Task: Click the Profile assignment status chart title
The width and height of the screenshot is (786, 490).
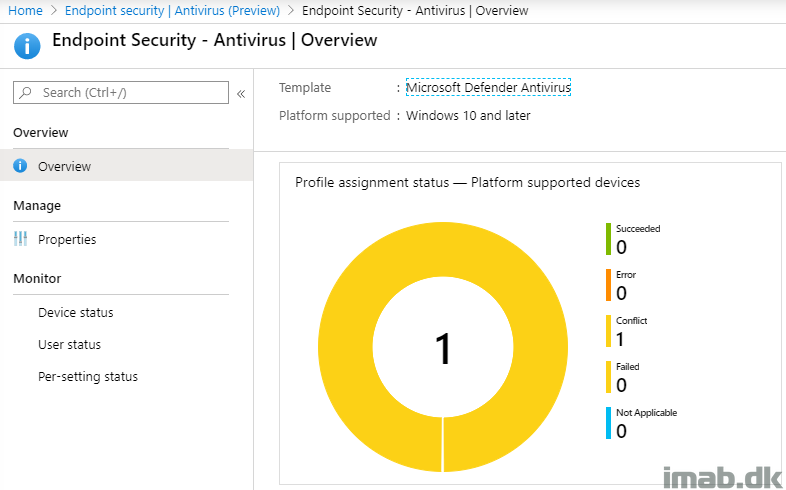Action: (467, 182)
